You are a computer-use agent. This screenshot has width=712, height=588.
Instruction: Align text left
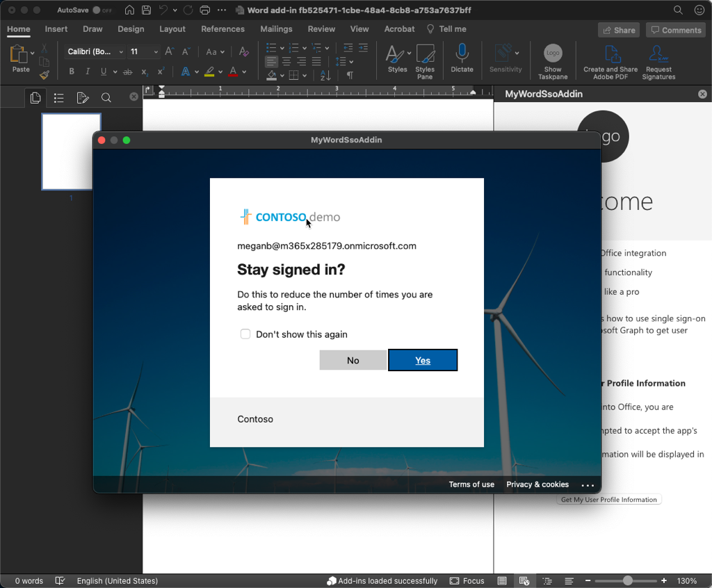point(271,61)
